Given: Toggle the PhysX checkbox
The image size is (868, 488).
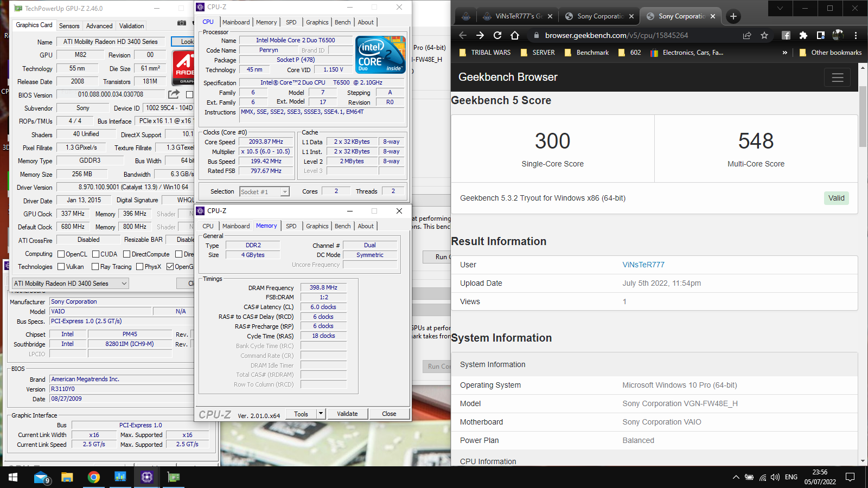Looking at the screenshot, I should point(139,267).
